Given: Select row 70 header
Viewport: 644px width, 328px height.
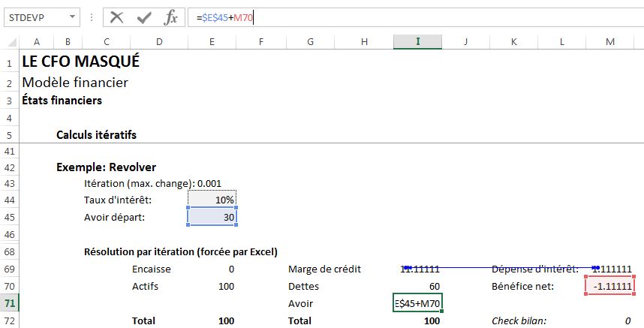Looking at the screenshot, I should tap(10, 287).
